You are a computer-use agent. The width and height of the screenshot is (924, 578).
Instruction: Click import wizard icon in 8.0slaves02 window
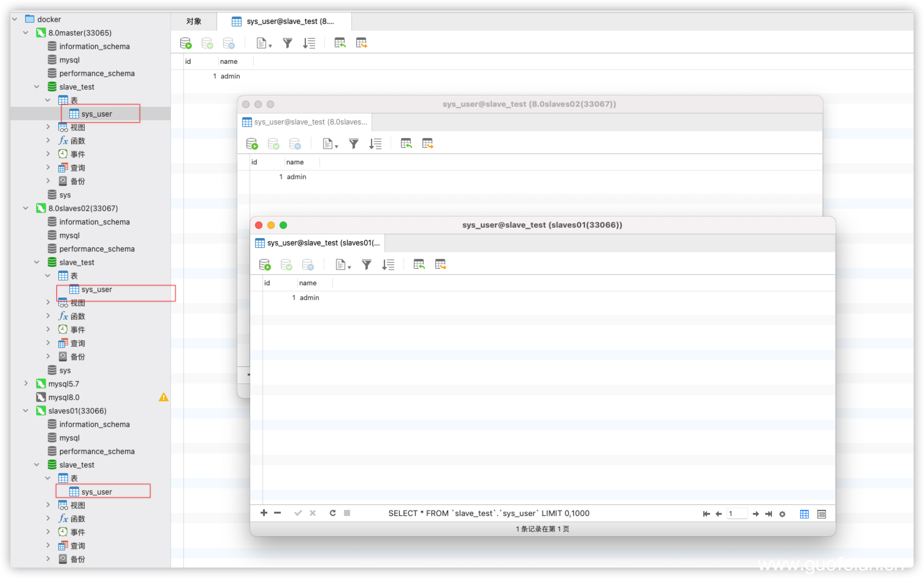pyautogui.click(x=406, y=143)
